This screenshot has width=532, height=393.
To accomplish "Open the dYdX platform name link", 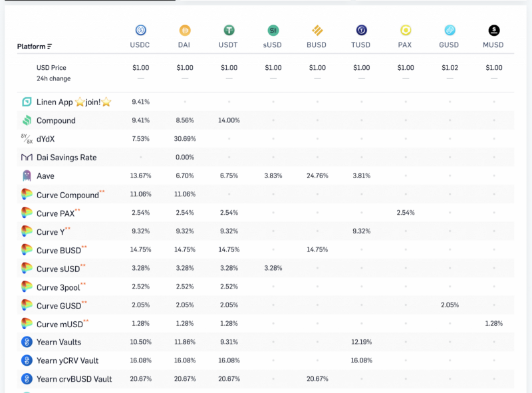I will point(45,139).
